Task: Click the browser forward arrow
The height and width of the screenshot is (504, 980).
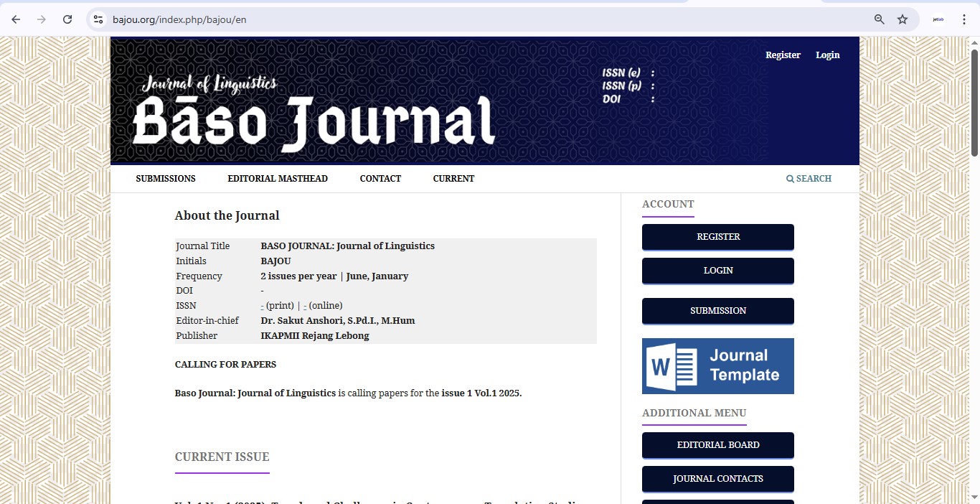Action: [42, 19]
